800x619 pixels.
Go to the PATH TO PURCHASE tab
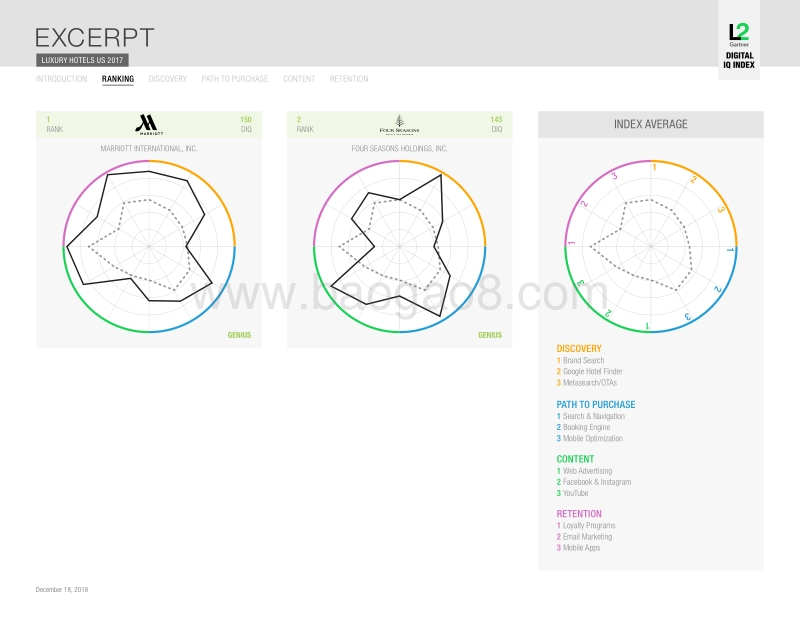pyautogui.click(x=235, y=79)
